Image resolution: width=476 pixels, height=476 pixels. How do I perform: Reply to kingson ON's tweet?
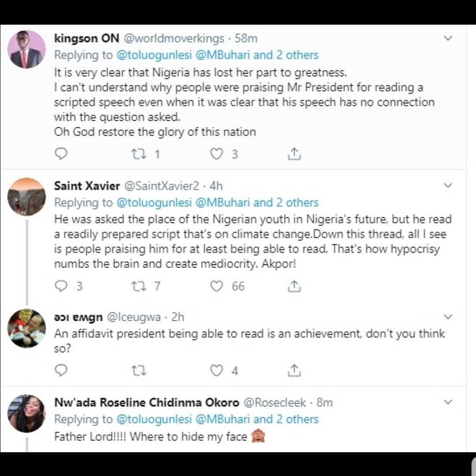[x=61, y=153]
